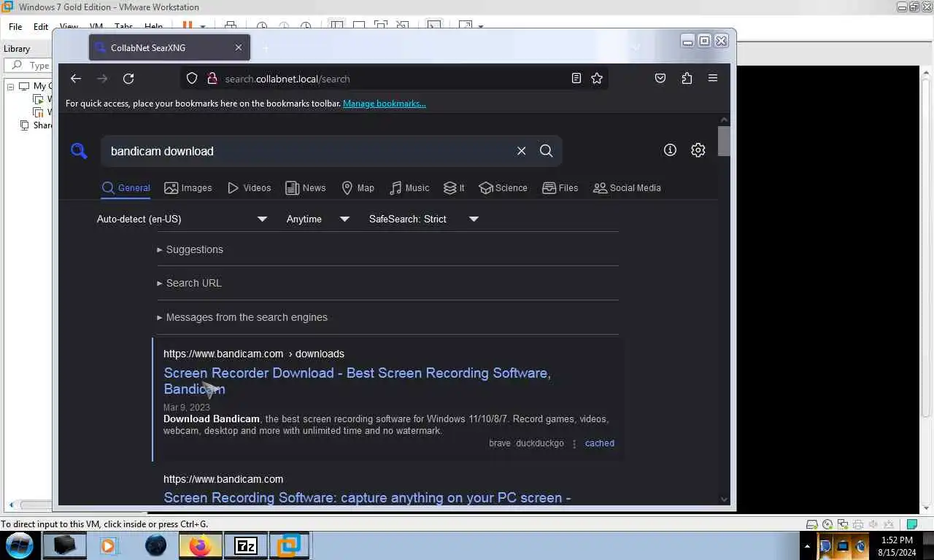Switch to the News search tab
The image size is (934, 560).
tap(306, 187)
